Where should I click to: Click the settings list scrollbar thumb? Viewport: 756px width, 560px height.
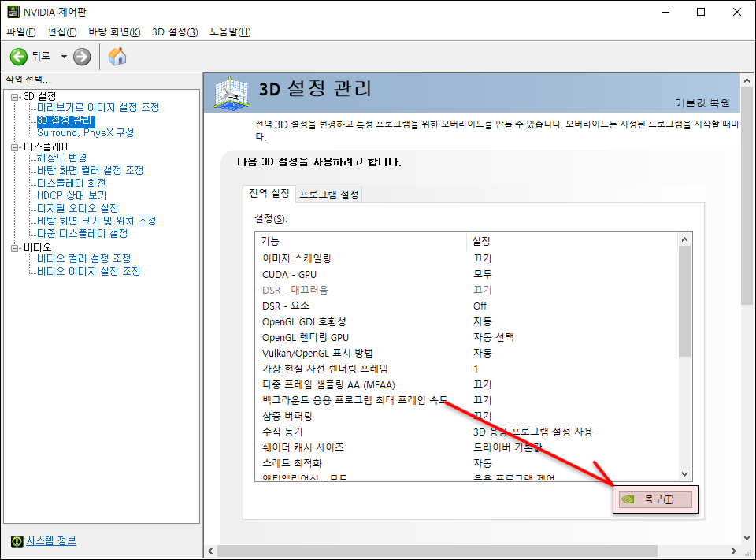coord(684,302)
